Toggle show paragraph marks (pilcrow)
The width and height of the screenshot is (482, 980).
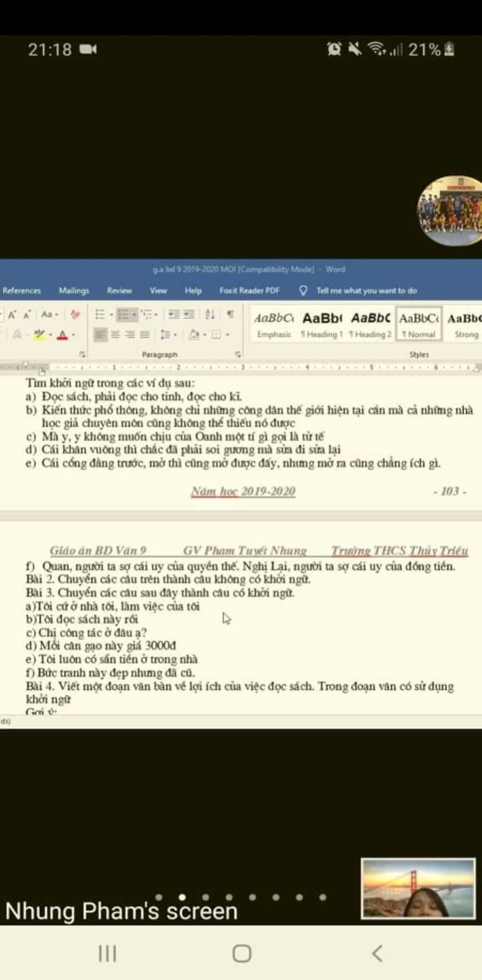coord(230,314)
